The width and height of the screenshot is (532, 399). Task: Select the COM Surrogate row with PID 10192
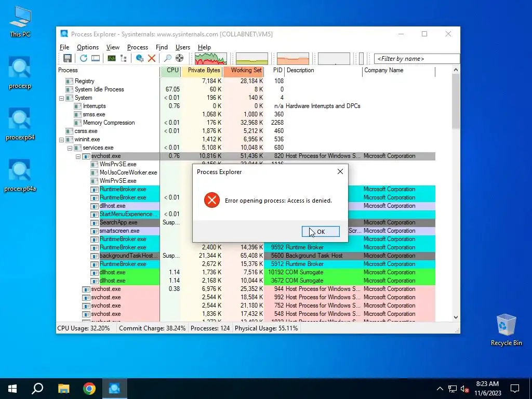point(246,272)
